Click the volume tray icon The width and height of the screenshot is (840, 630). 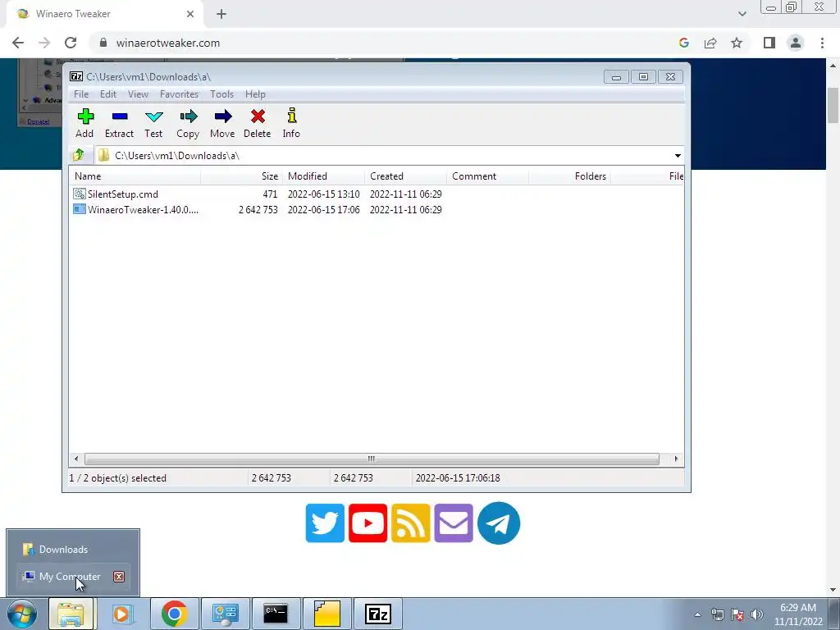756,614
